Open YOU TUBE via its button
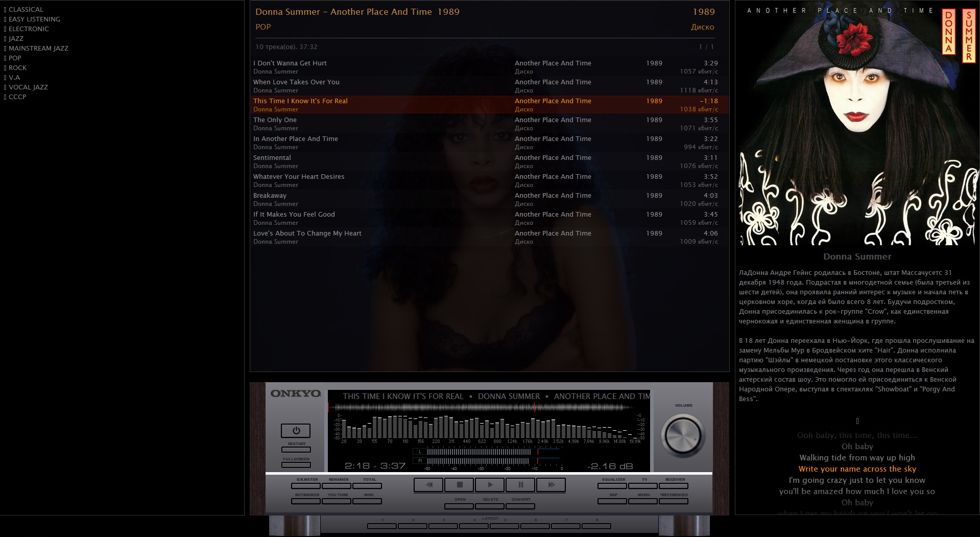Viewport: 980px width, 537px height. click(x=337, y=501)
